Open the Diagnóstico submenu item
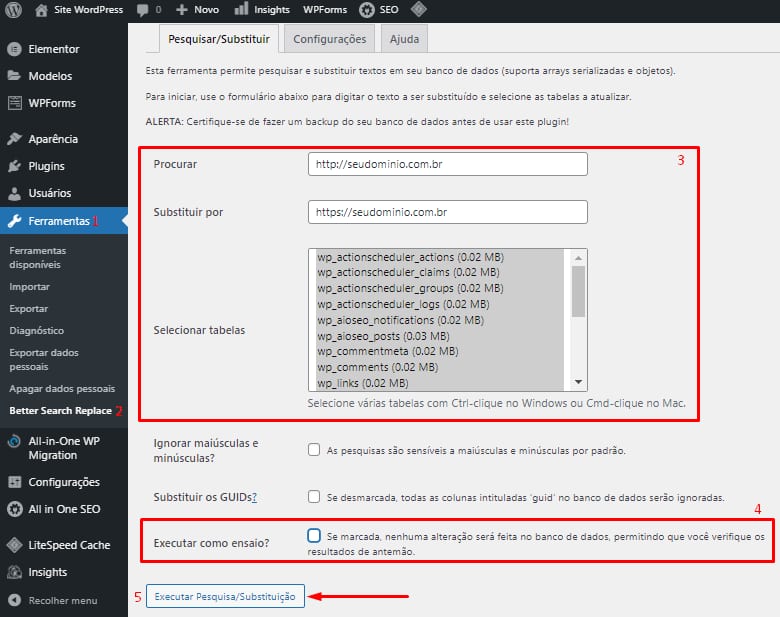Screen dimensions: 780x617 pyautogui.click(x=36, y=330)
